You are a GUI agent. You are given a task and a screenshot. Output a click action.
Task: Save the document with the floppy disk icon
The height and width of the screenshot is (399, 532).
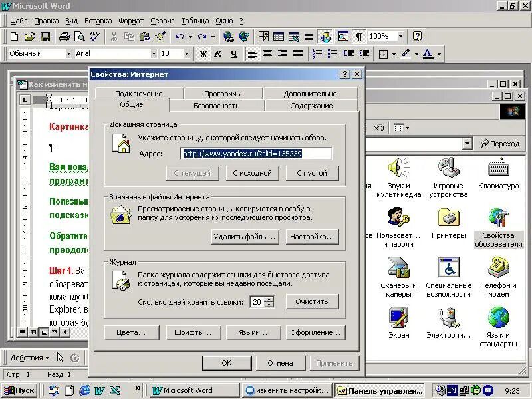click(x=45, y=37)
